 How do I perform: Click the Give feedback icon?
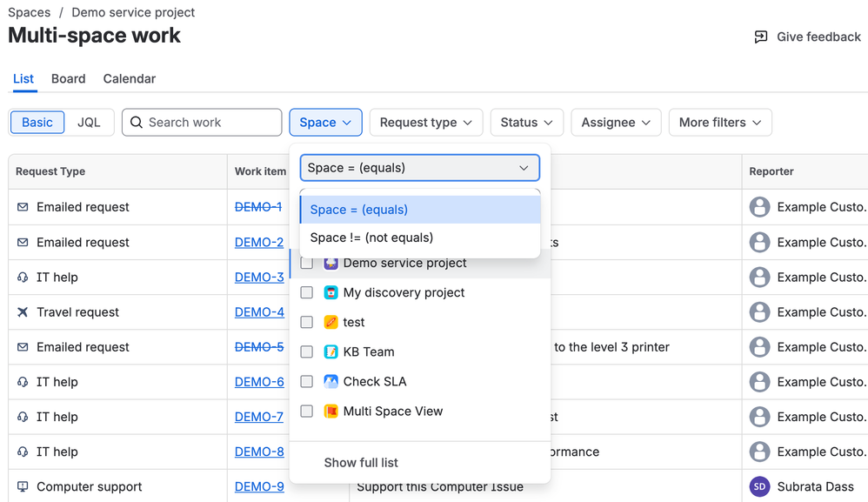pyautogui.click(x=761, y=37)
